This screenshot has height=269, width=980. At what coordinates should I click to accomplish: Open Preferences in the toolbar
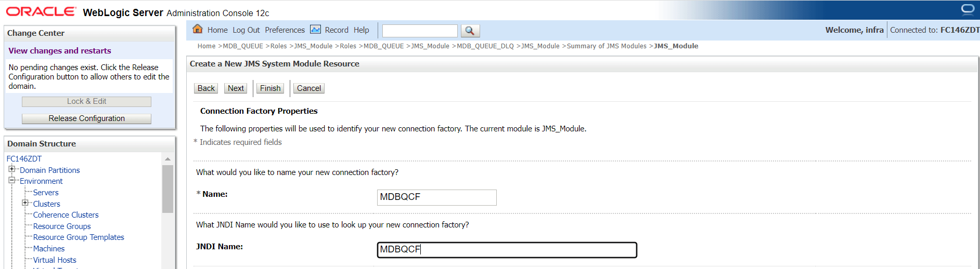click(285, 30)
